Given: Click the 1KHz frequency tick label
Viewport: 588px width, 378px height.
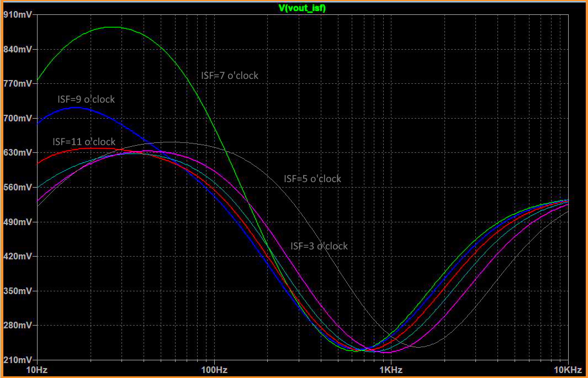Looking at the screenshot, I should (390, 369).
